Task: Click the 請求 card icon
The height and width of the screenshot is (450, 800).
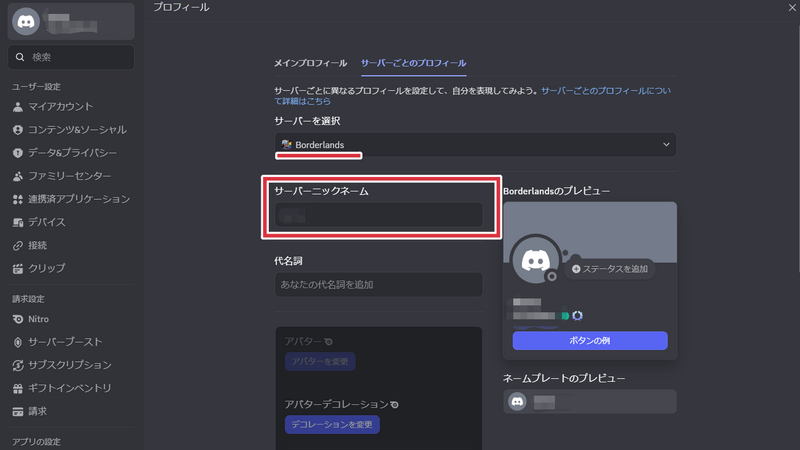Action: click(18, 411)
